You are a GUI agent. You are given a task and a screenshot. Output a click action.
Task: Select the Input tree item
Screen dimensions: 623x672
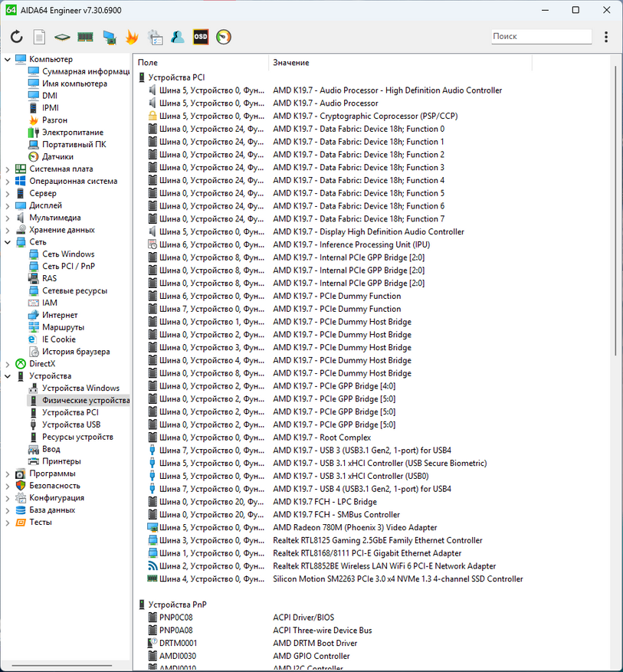coord(44,449)
